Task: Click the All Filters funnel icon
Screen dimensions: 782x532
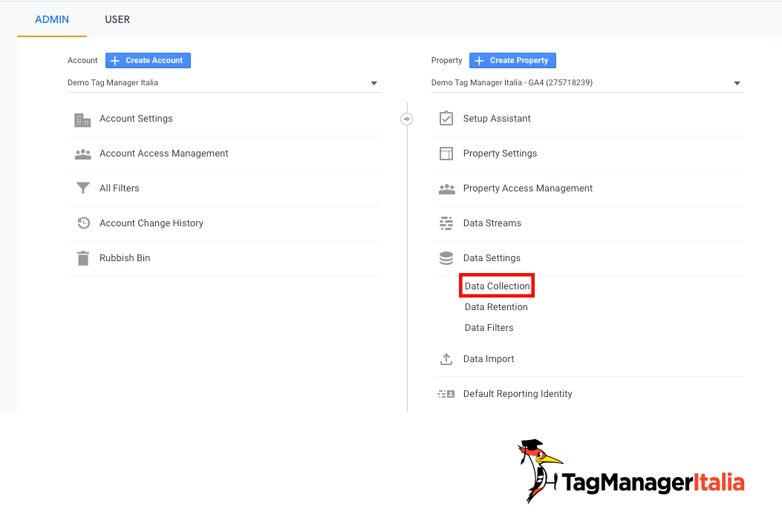Action: pyautogui.click(x=82, y=188)
